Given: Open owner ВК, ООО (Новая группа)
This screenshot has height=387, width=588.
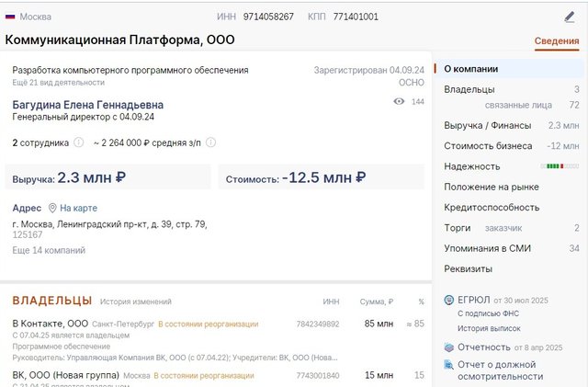Looking at the screenshot, I should [x=65, y=375].
